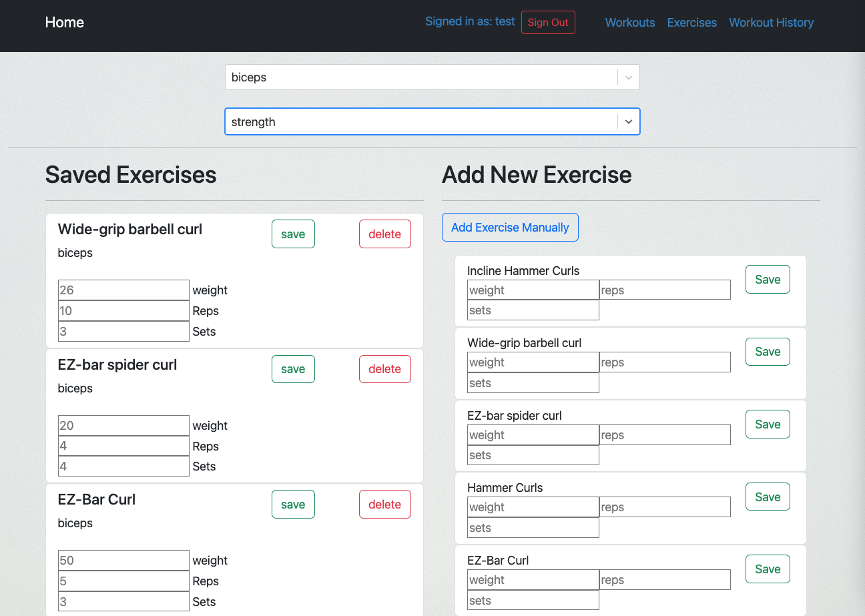Viewport: 865px width, 616px height.
Task: Save the Wide-grip barbell curl saved exercise
Action: [x=293, y=234]
